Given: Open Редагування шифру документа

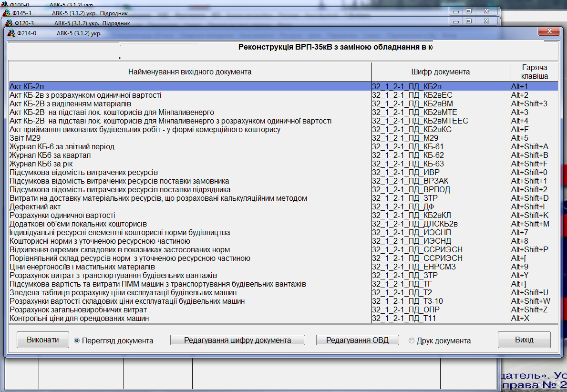Looking at the screenshot, I should coord(237,340).
